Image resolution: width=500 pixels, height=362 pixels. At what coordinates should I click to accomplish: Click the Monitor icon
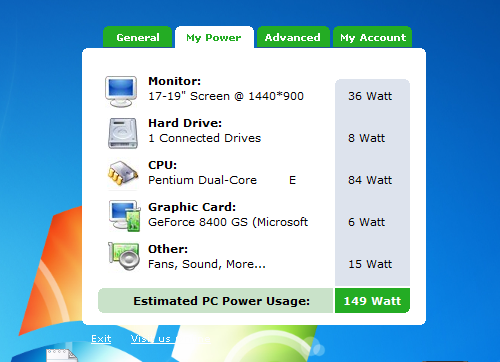pyautogui.click(x=121, y=91)
